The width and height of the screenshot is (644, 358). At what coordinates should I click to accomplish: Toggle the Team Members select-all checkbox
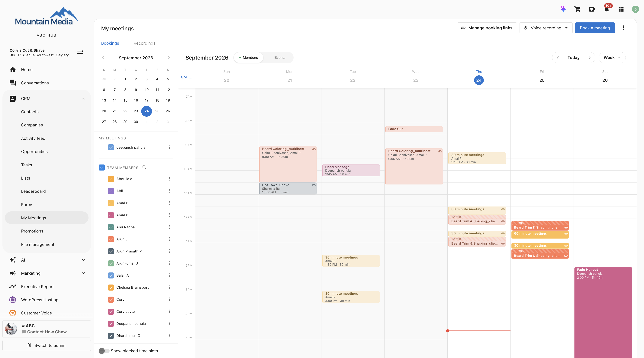pyautogui.click(x=101, y=168)
